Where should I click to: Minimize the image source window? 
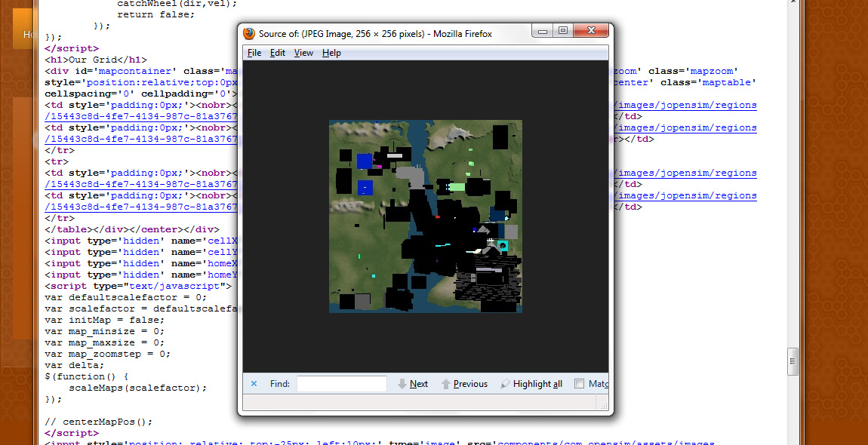click(x=543, y=31)
